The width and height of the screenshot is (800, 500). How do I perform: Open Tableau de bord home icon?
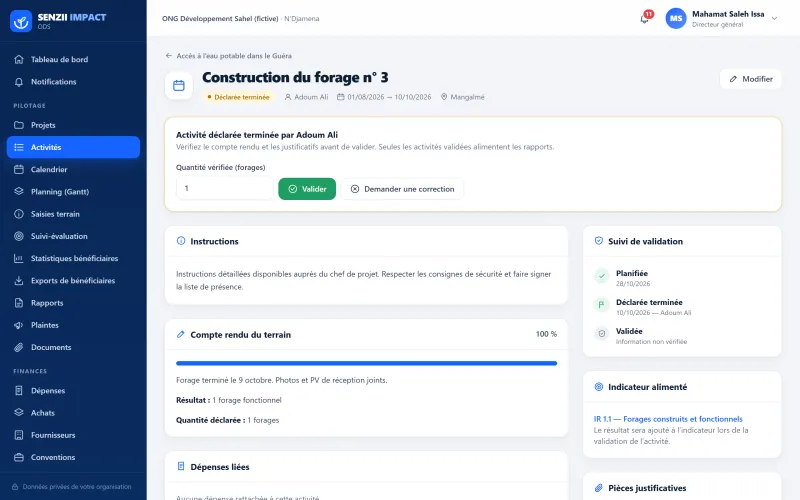pos(19,59)
